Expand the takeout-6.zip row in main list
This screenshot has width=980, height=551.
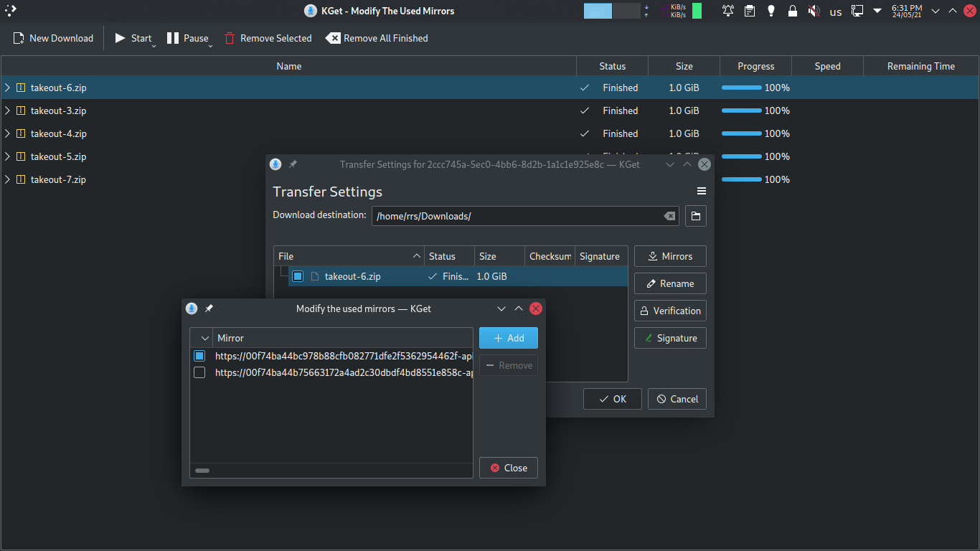tap(7, 88)
